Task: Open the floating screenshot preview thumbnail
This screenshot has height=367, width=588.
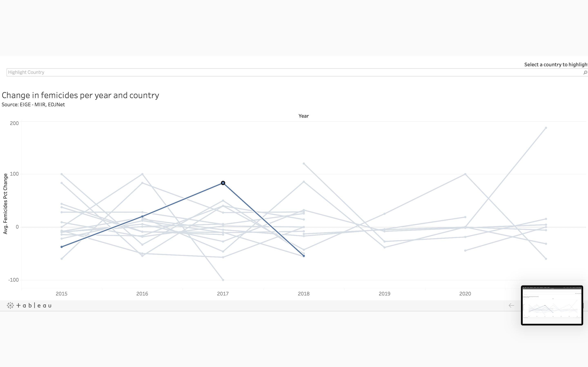Action: [552, 305]
